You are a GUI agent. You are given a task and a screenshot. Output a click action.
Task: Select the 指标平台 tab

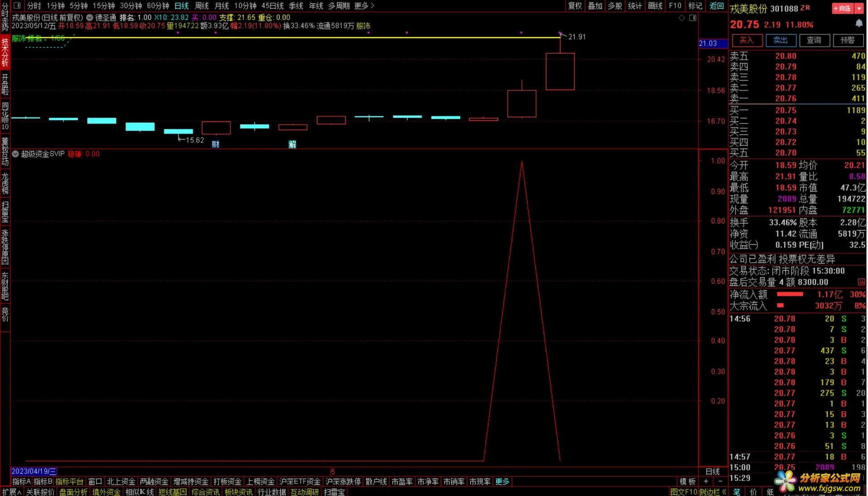coord(69,482)
